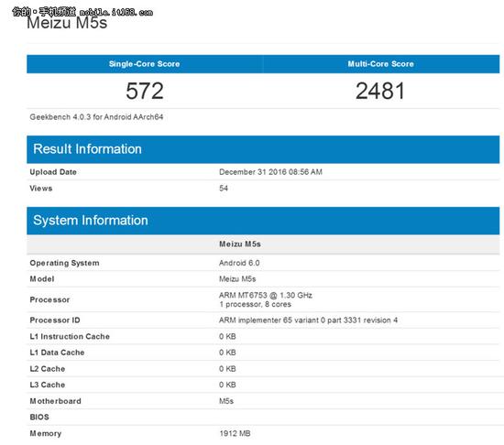Click the System Information section header
The width and height of the screenshot is (504, 445).
263,221
